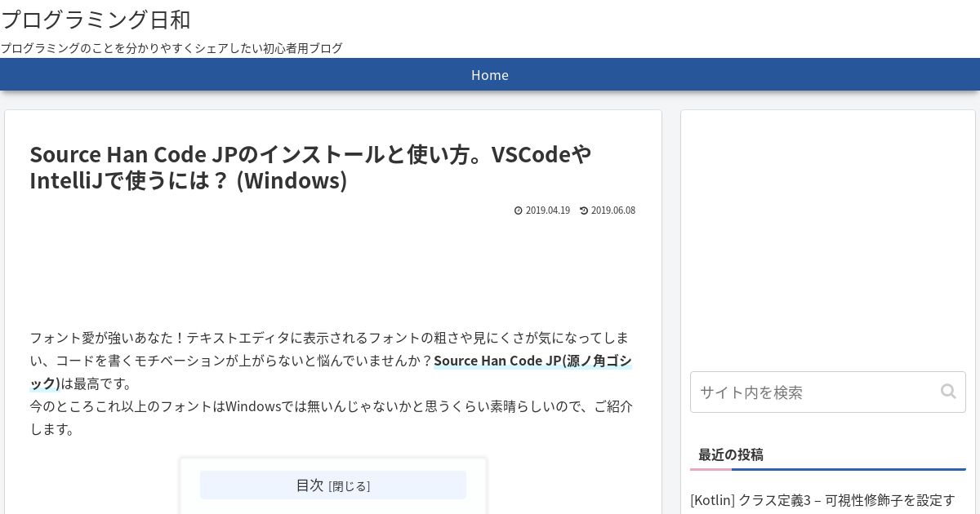This screenshot has height=514, width=980.
Task: Click the blog tagline under the title
Action: 171,48
